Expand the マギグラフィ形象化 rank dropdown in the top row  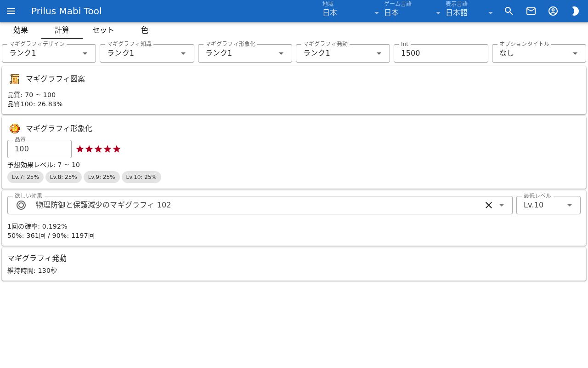[245, 53]
